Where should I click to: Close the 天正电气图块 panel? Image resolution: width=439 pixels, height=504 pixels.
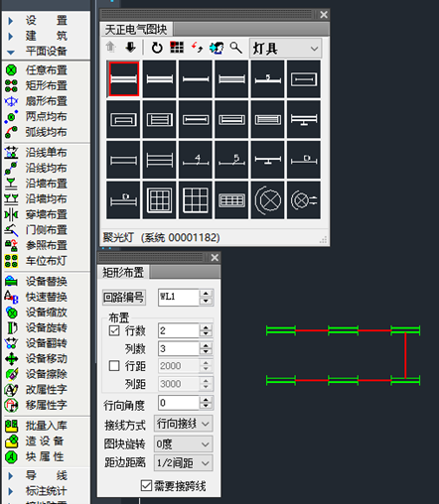tap(324, 14)
